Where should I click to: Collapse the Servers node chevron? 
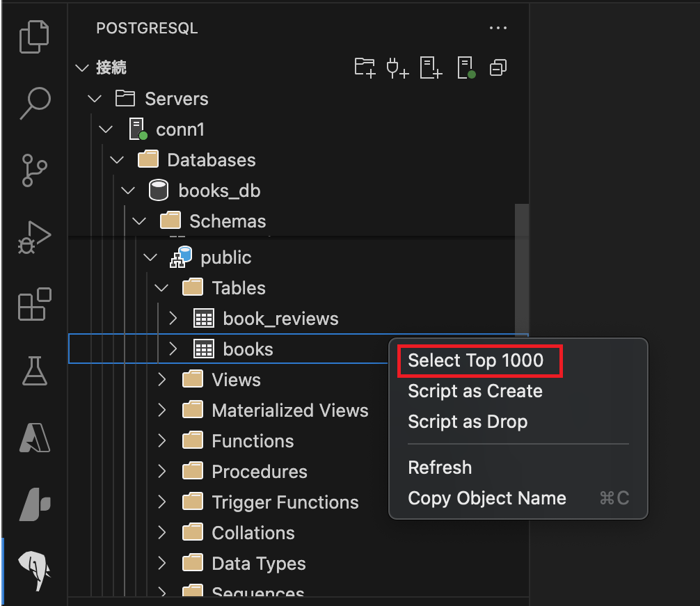click(x=95, y=99)
